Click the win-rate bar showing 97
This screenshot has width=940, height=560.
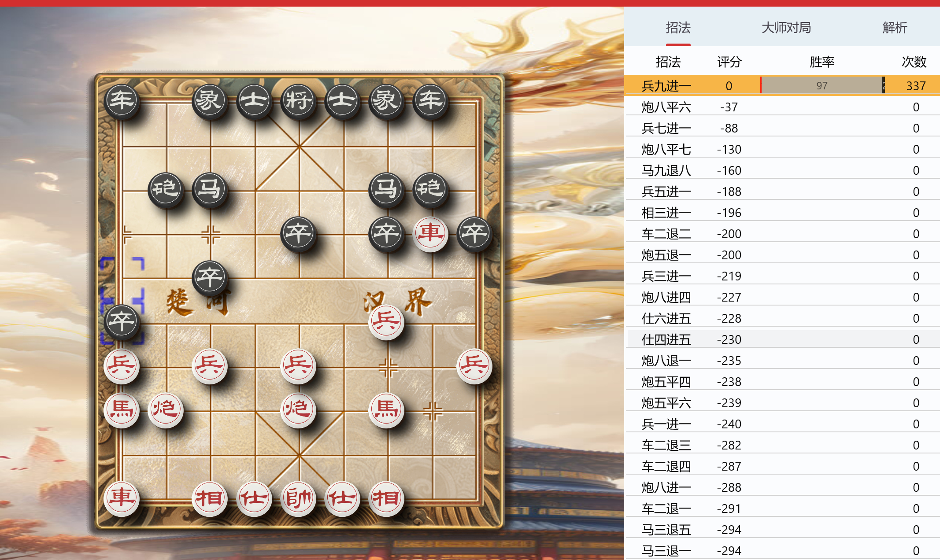pyautogui.click(x=822, y=85)
